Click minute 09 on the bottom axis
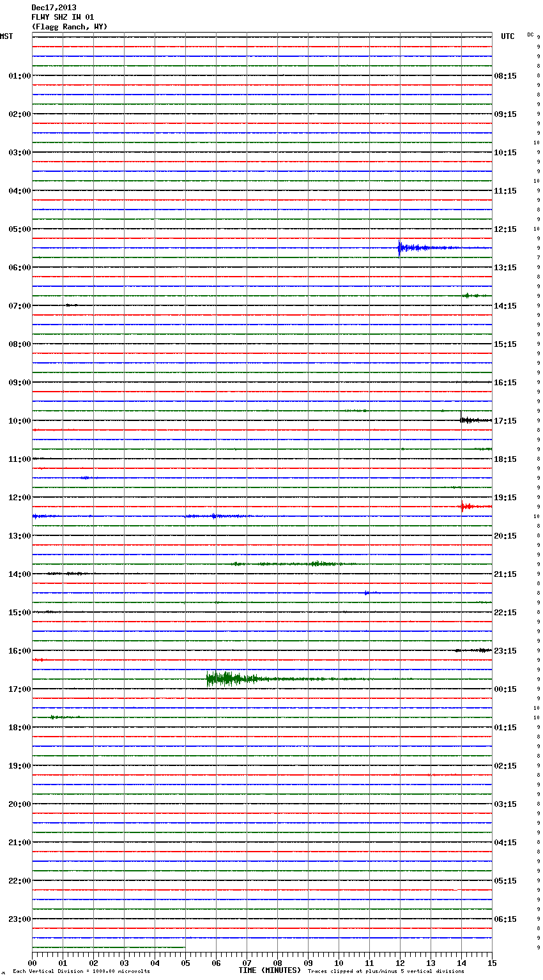543x980 pixels. click(x=308, y=963)
